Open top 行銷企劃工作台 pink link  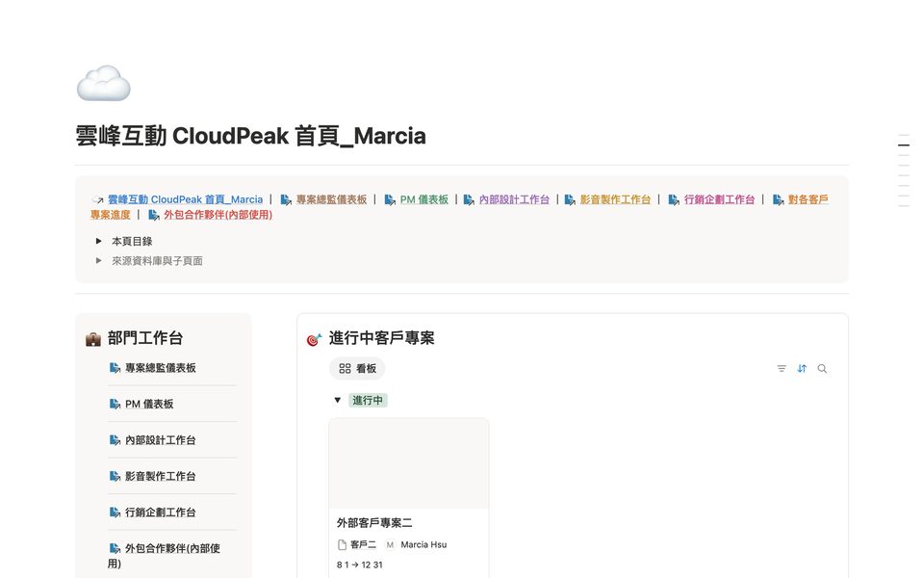point(719,200)
